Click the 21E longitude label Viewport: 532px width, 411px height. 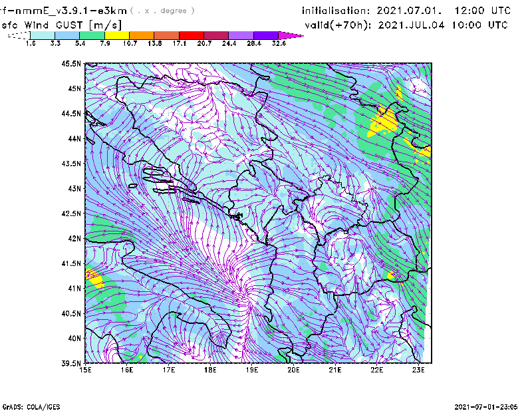tap(335, 370)
